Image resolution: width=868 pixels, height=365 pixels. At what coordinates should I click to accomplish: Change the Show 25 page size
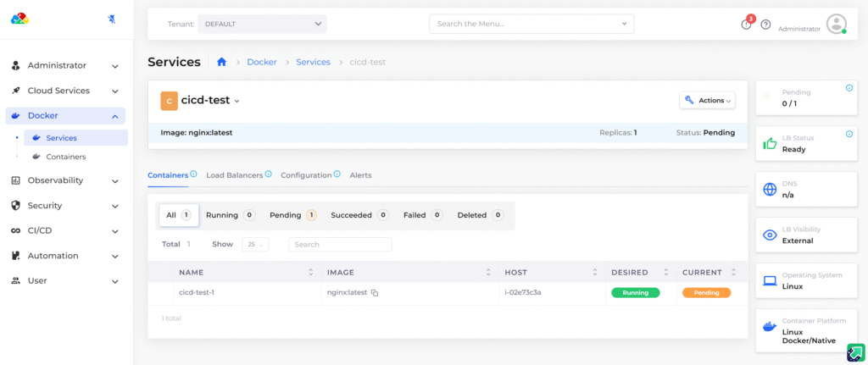(254, 244)
